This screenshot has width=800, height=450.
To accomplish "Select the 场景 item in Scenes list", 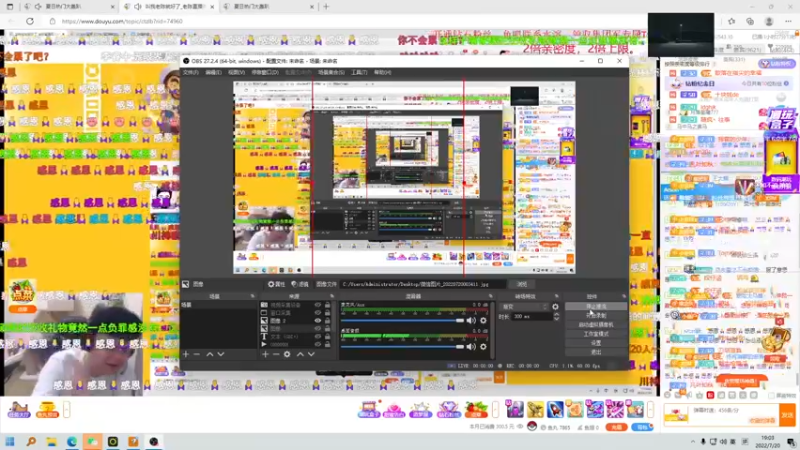I will pos(218,305).
